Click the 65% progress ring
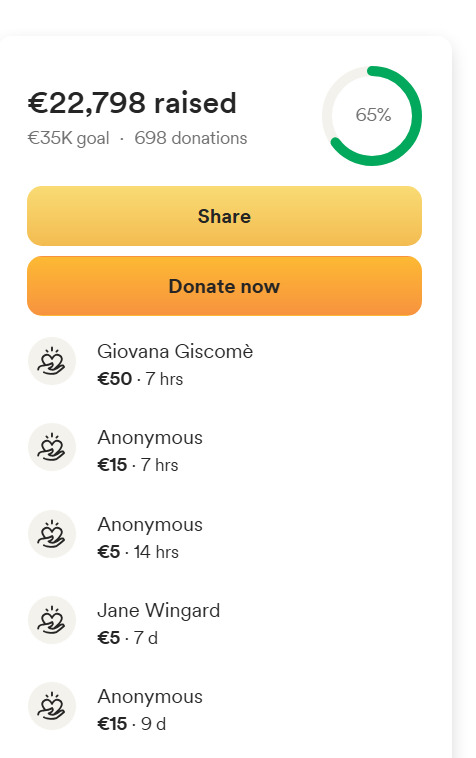The height and width of the screenshot is (758, 476). [372, 116]
